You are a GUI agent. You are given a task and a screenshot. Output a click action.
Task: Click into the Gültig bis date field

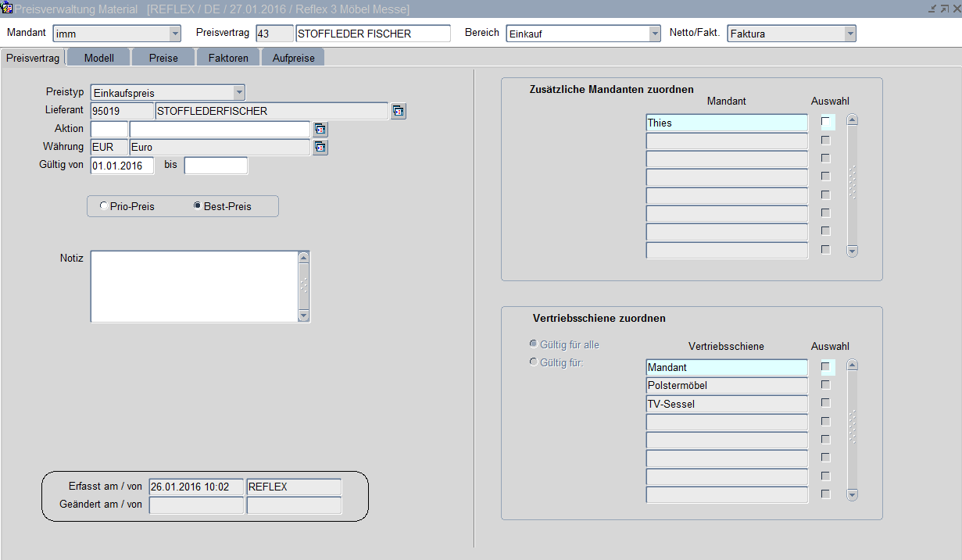pyautogui.click(x=216, y=166)
